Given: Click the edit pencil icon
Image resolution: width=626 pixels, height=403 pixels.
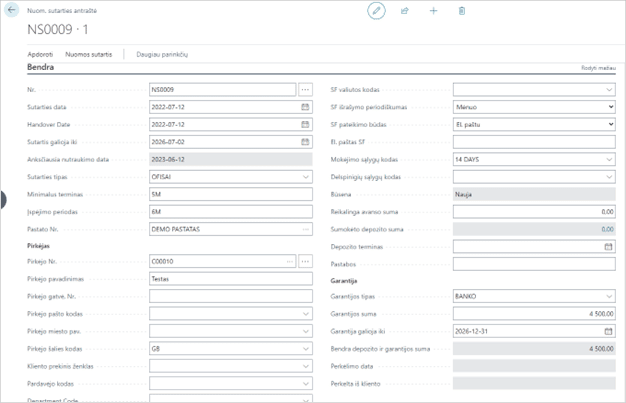Looking at the screenshot, I should (x=376, y=11).
